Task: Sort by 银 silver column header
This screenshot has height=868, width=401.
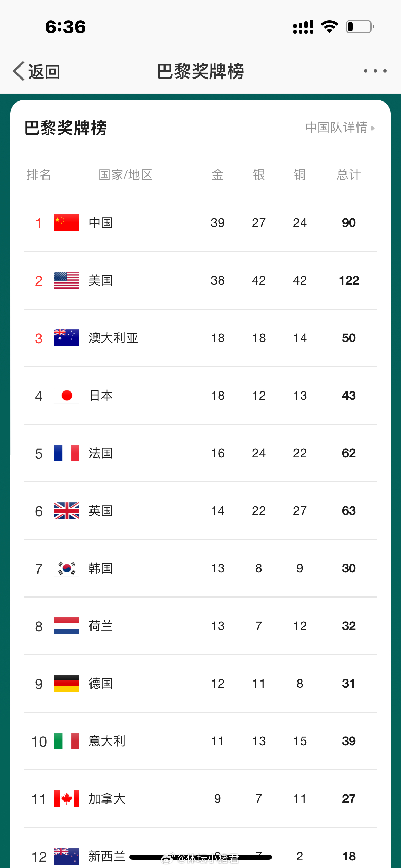Action: pos(259,175)
